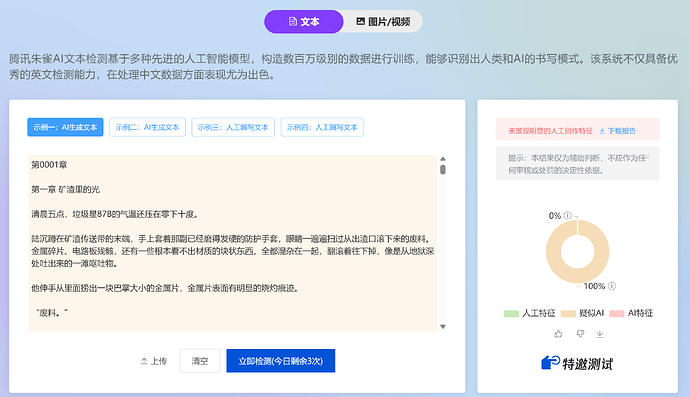
Task: Click the thumbs-down feedback icon
Action: (580, 334)
